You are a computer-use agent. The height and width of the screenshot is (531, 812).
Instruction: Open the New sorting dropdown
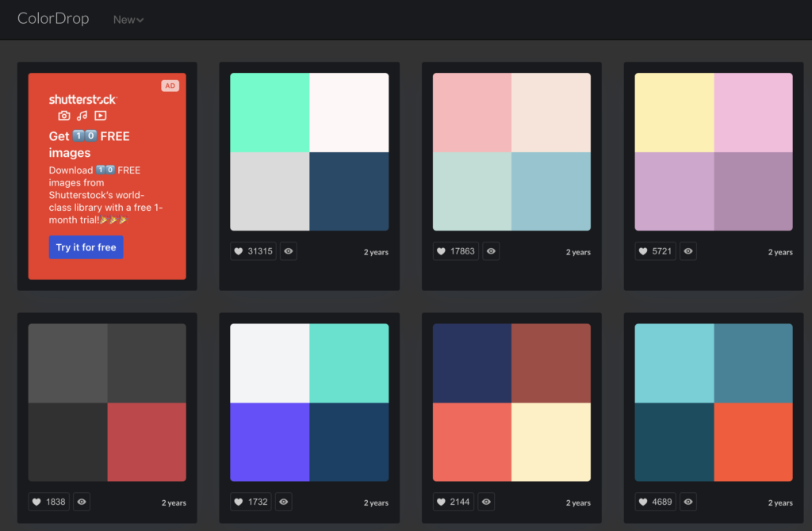click(128, 20)
